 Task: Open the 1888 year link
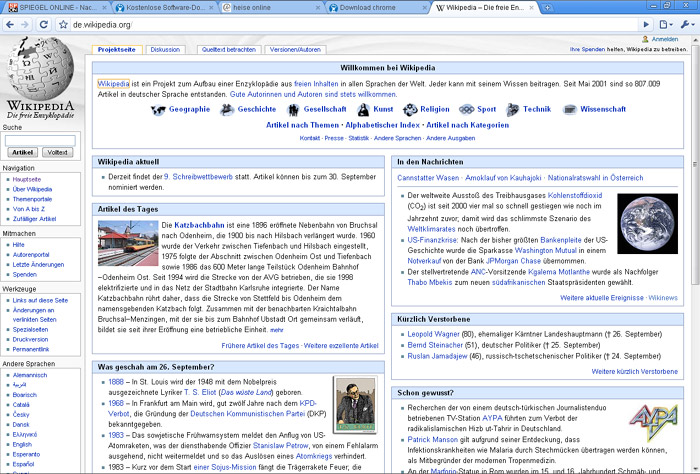pos(116,382)
